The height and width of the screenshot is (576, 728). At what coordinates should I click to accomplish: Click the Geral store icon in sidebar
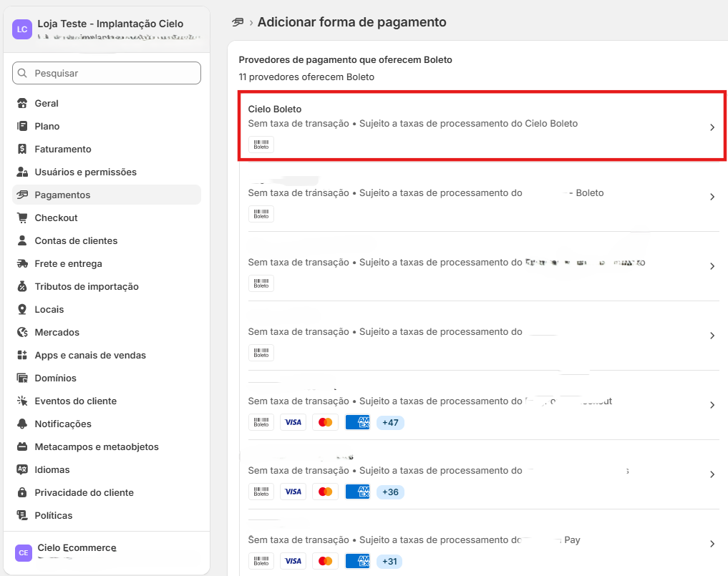pyautogui.click(x=21, y=103)
